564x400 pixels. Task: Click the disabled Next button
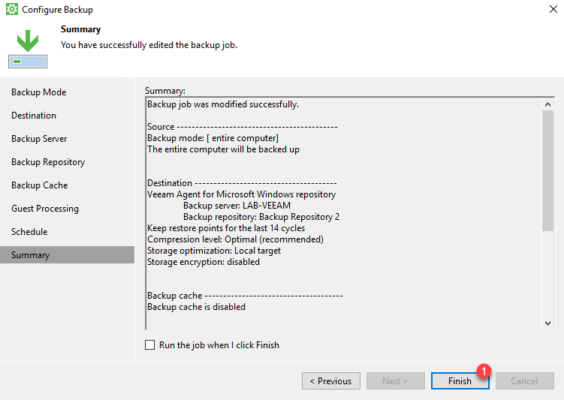(395, 381)
